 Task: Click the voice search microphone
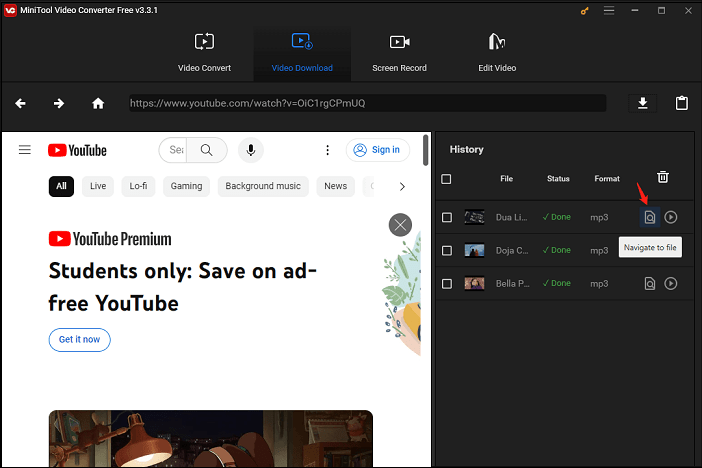(251, 150)
